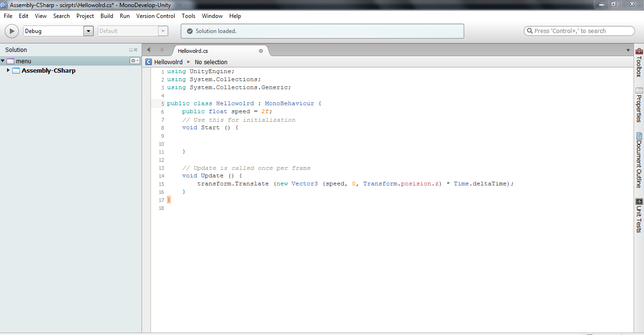Open the Help menu
This screenshot has width=644, height=335.
tap(235, 16)
